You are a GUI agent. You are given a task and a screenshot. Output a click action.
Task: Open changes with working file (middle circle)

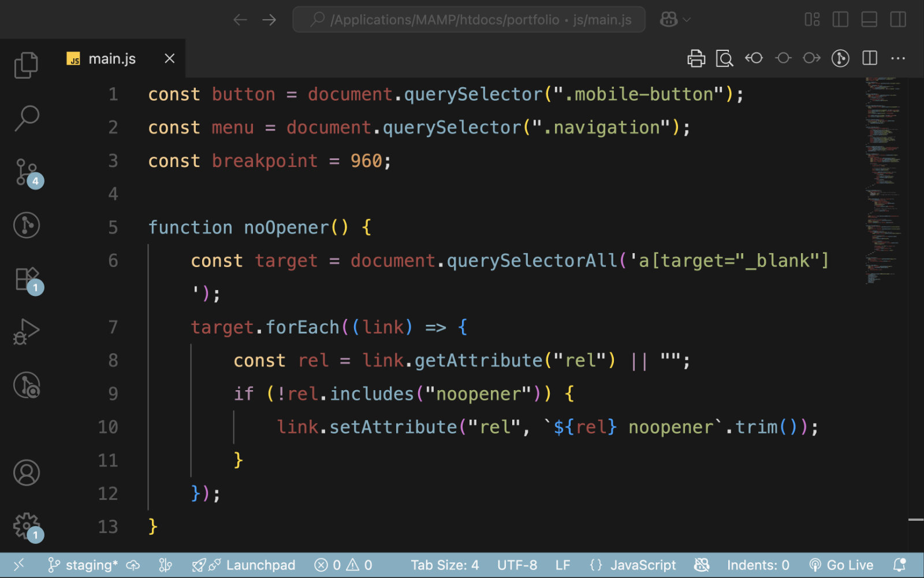pyautogui.click(x=783, y=58)
